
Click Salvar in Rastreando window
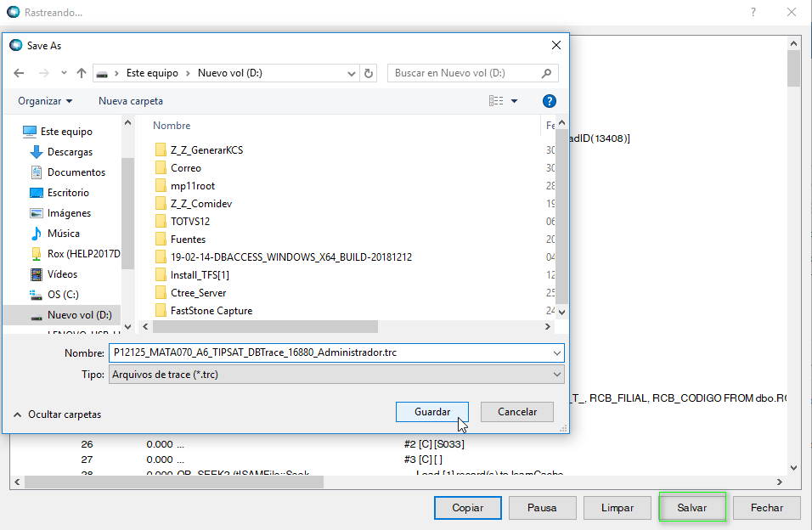tap(692, 508)
